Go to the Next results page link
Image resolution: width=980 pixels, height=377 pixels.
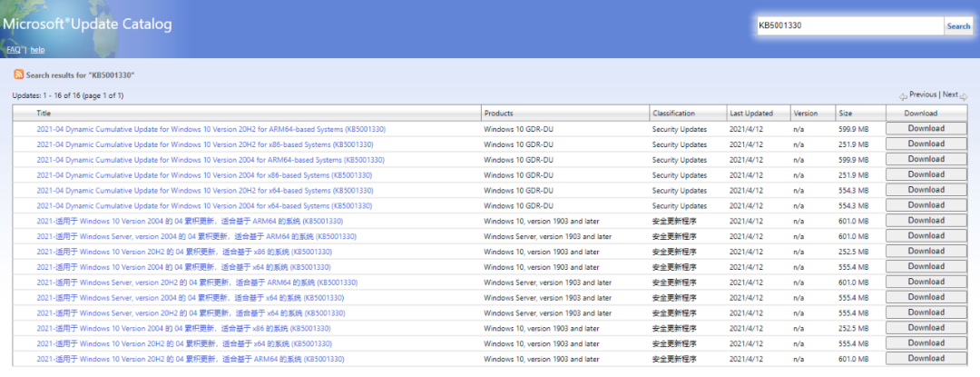tap(950, 94)
